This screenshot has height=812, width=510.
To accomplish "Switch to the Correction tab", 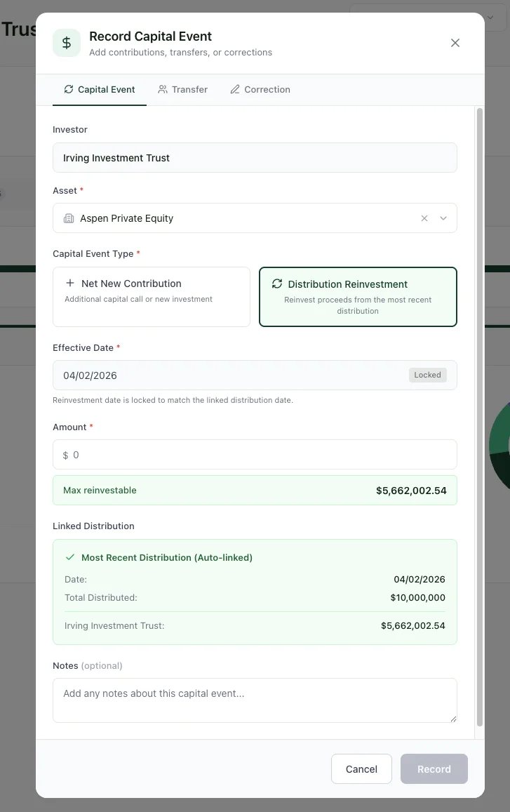I will coord(260,89).
